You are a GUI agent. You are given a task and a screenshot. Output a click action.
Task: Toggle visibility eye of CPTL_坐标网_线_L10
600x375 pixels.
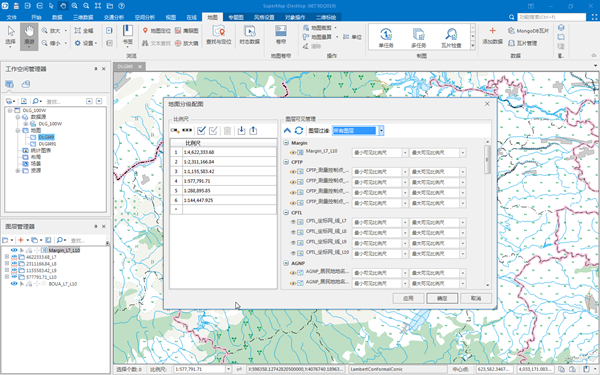293,253
